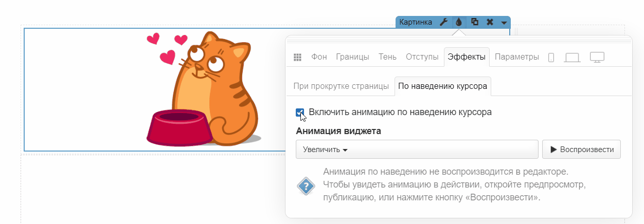Expand the widget toolbar arrow menu

(504, 23)
